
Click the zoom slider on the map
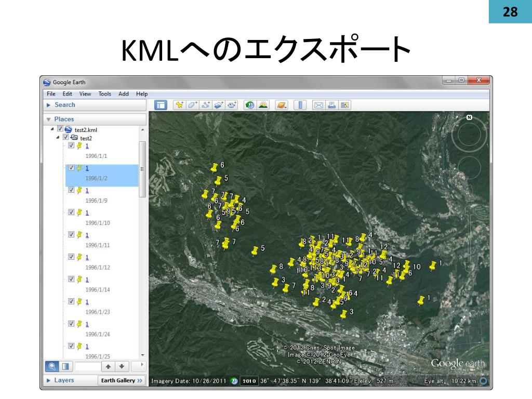tap(469, 238)
